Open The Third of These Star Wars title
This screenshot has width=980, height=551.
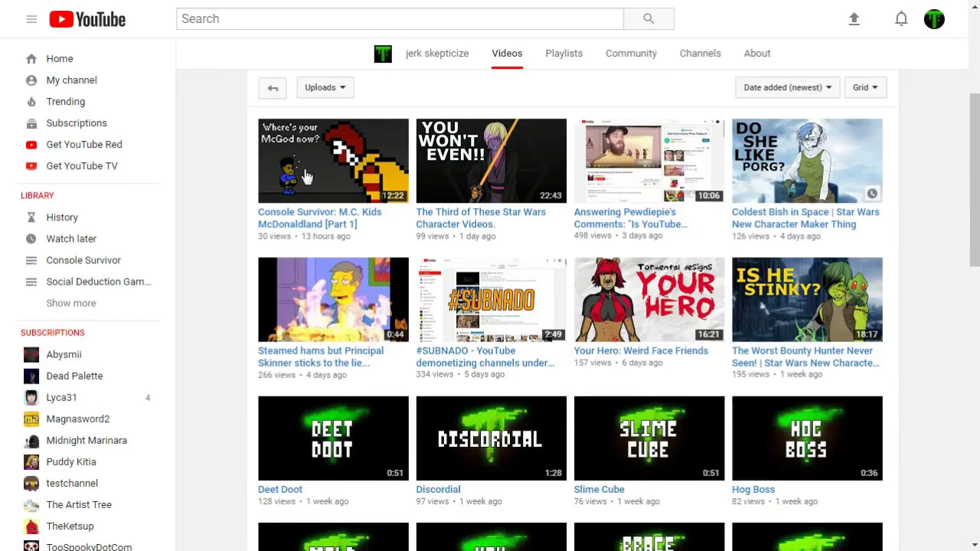(x=481, y=218)
